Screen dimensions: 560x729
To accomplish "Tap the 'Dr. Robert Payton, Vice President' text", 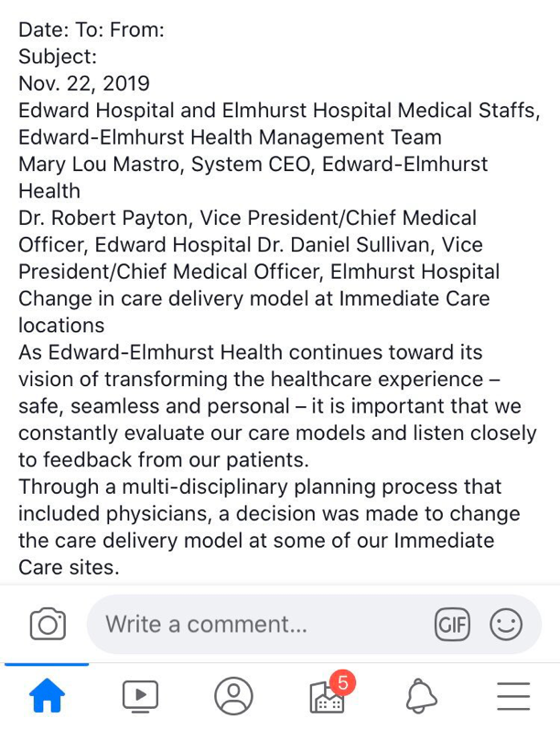I will [247, 219].
